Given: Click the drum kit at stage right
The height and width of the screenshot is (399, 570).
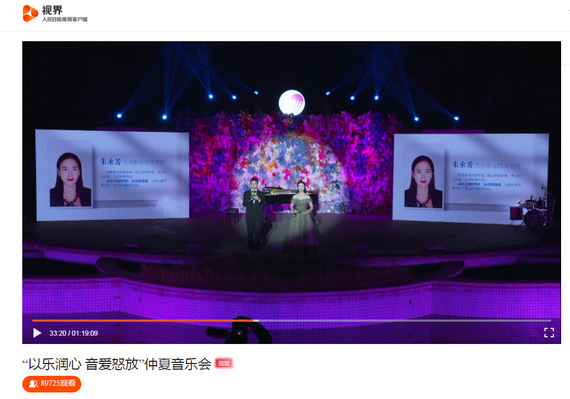Looking at the screenshot, I should (530, 211).
